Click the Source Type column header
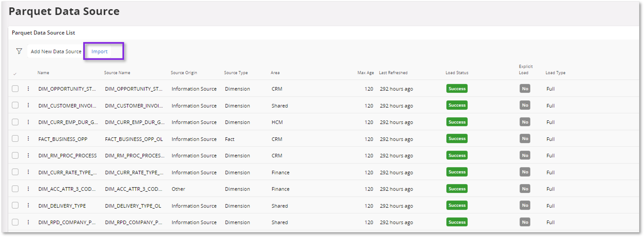Image resolution: width=644 pixels, height=237 pixels. click(x=236, y=73)
